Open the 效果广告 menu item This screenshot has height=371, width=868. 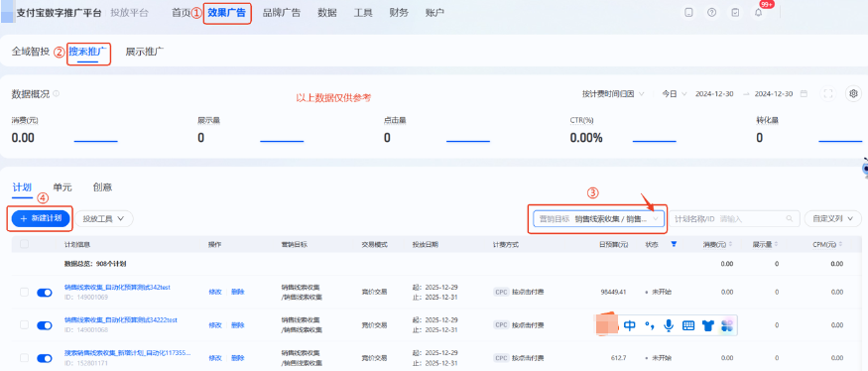(x=227, y=13)
